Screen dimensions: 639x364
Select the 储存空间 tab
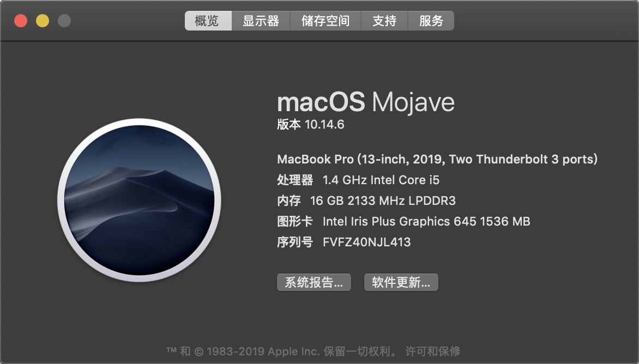325,21
